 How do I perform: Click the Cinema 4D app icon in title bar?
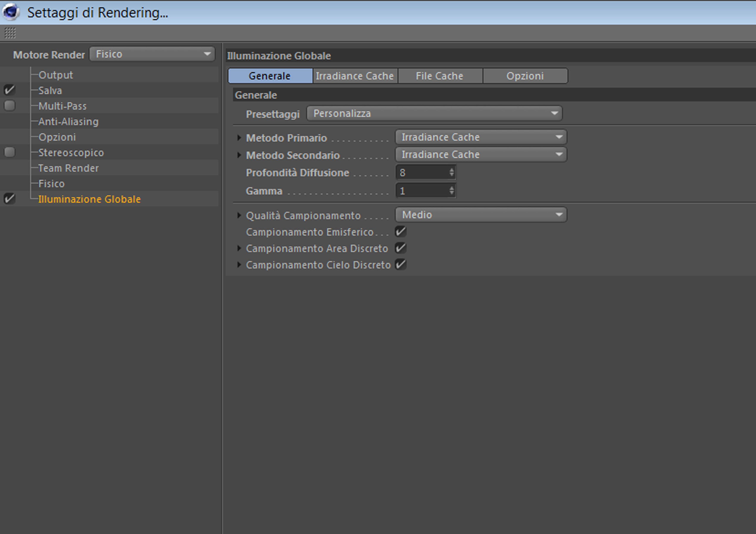(x=11, y=12)
